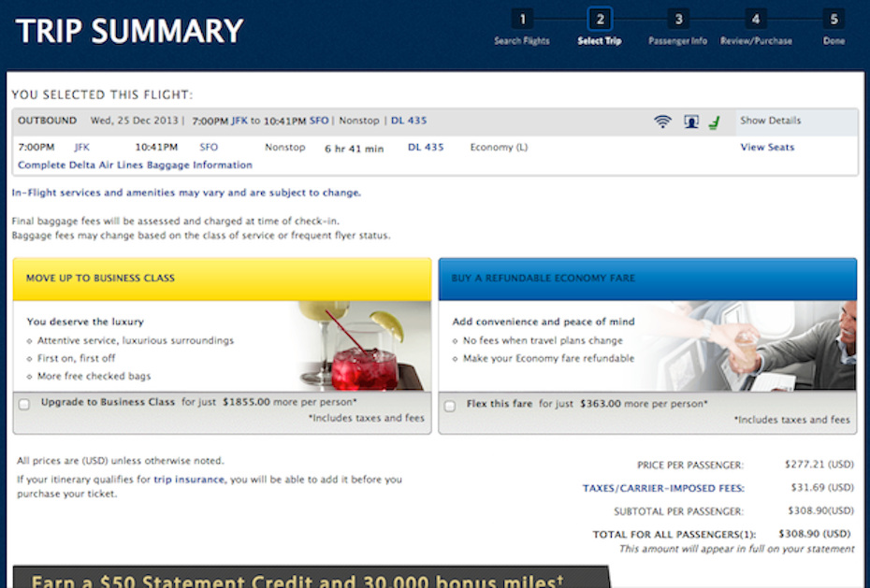Click the trip insurance link

[x=189, y=480]
